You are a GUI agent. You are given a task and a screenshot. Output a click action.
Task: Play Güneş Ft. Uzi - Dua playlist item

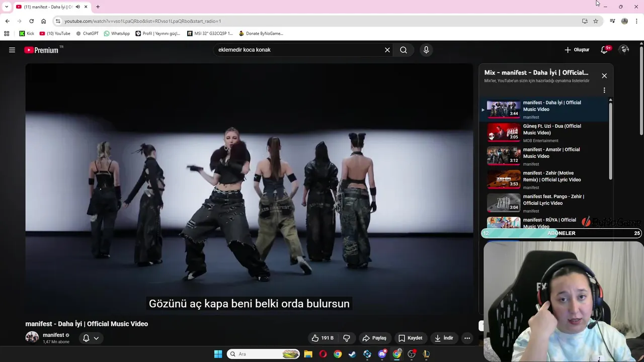point(543,133)
